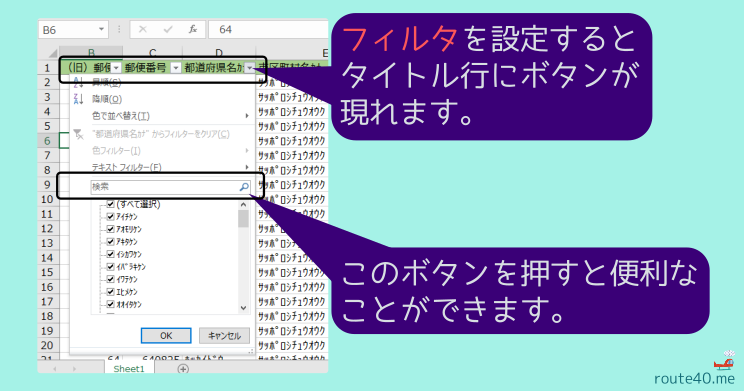This screenshot has height=391, width=744.
Task: Click the clear filter funnel icon
Action: 78,134
